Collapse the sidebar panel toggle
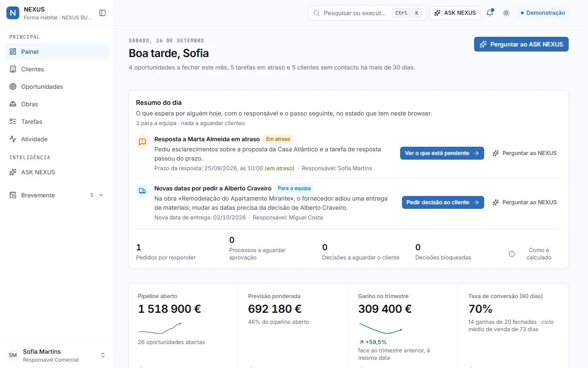This screenshot has height=368, width=588. 102,13
